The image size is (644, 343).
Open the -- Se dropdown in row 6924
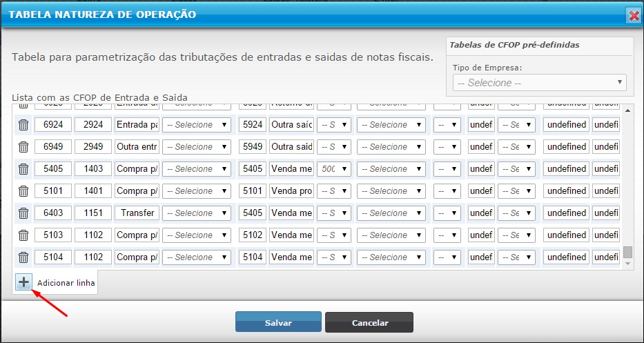pos(516,125)
